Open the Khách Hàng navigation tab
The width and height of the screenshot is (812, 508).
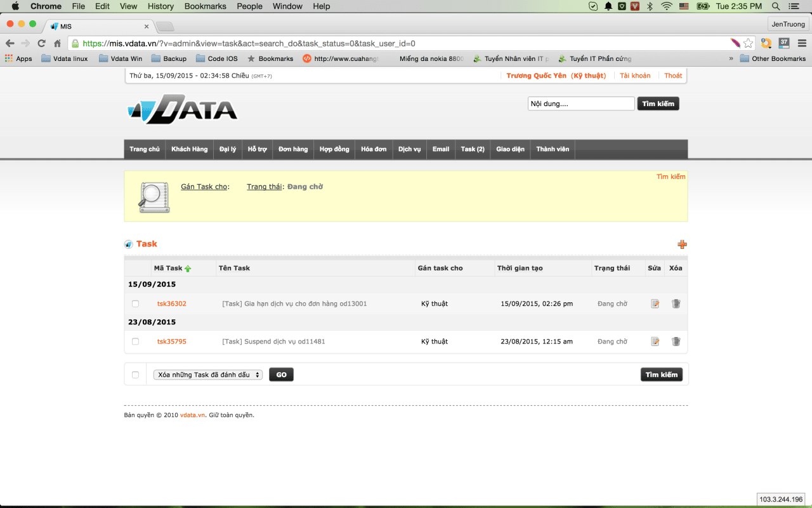coord(189,149)
